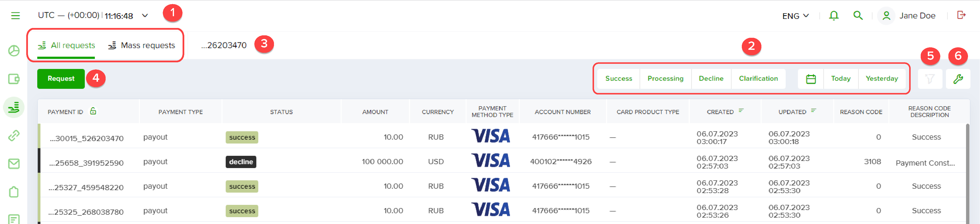Open the mail envelope sidebar icon
Screen dimensions: 980x224
[14, 164]
